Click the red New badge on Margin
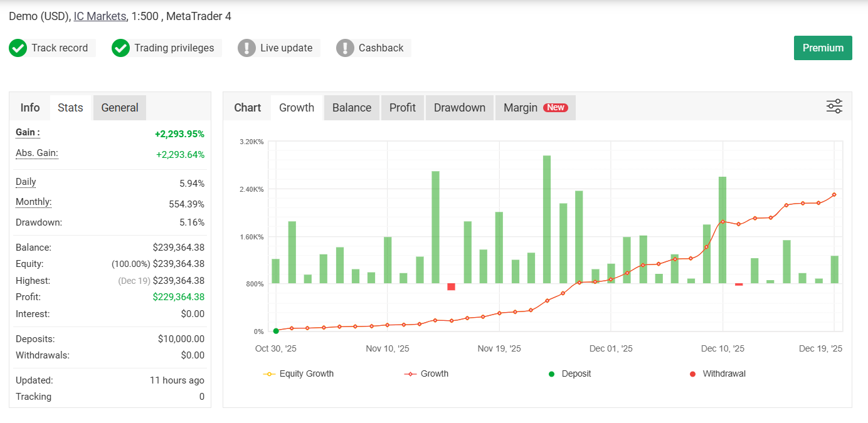The image size is (868, 423). point(556,108)
